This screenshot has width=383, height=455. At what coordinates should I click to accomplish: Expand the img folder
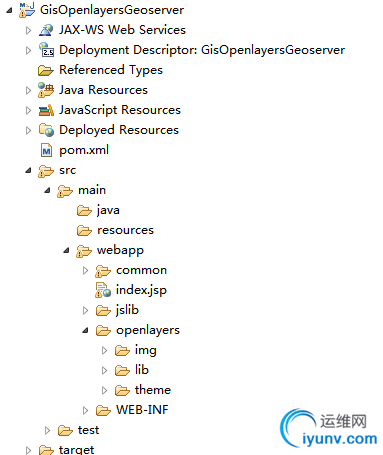105,350
